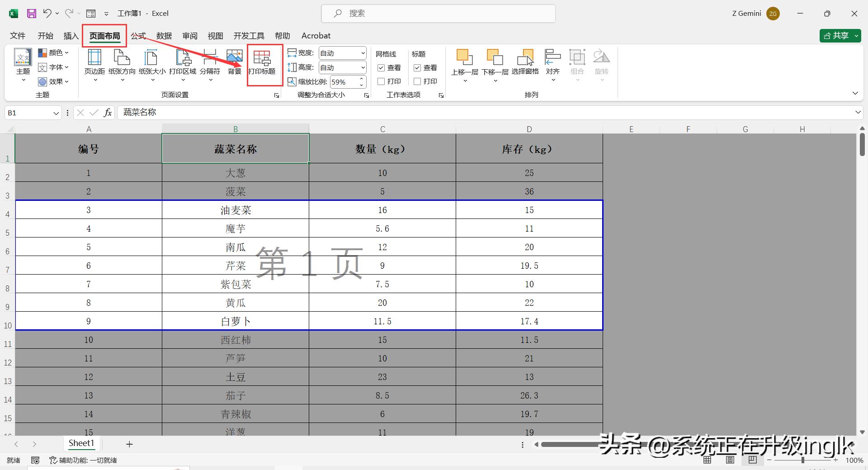Viewport: 868px width, 470px height.
Task: Click the search (搜索) box
Action: tap(438, 14)
